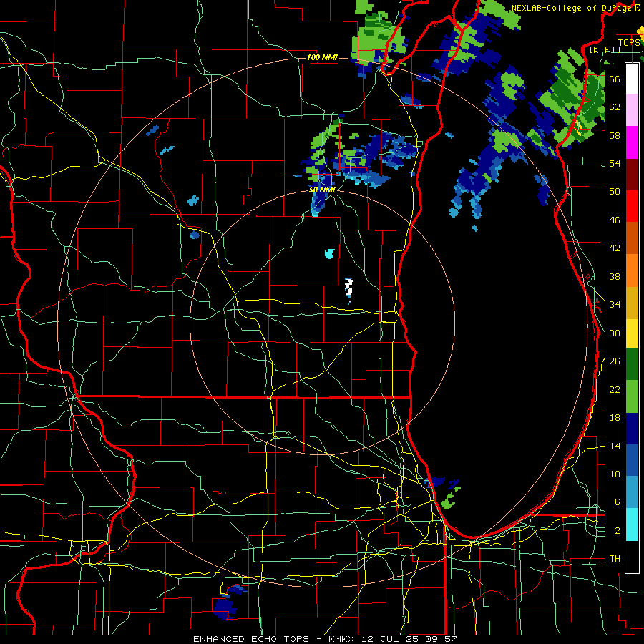Click the '18' legend value
Screen dimensions: 644x644
click(615, 418)
